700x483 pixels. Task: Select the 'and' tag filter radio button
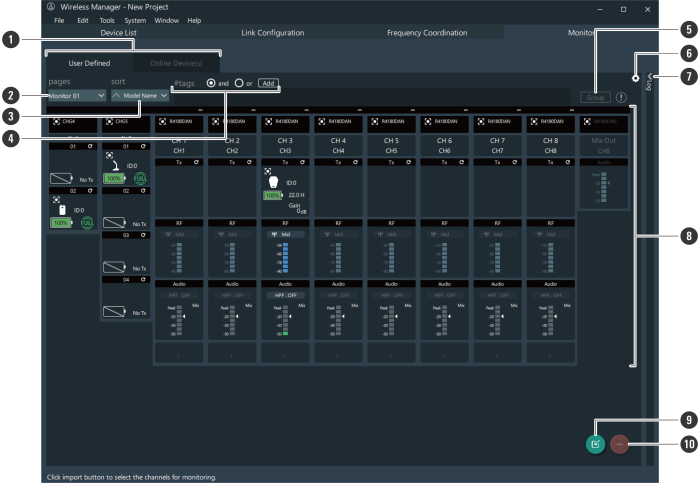click(211, 83)
